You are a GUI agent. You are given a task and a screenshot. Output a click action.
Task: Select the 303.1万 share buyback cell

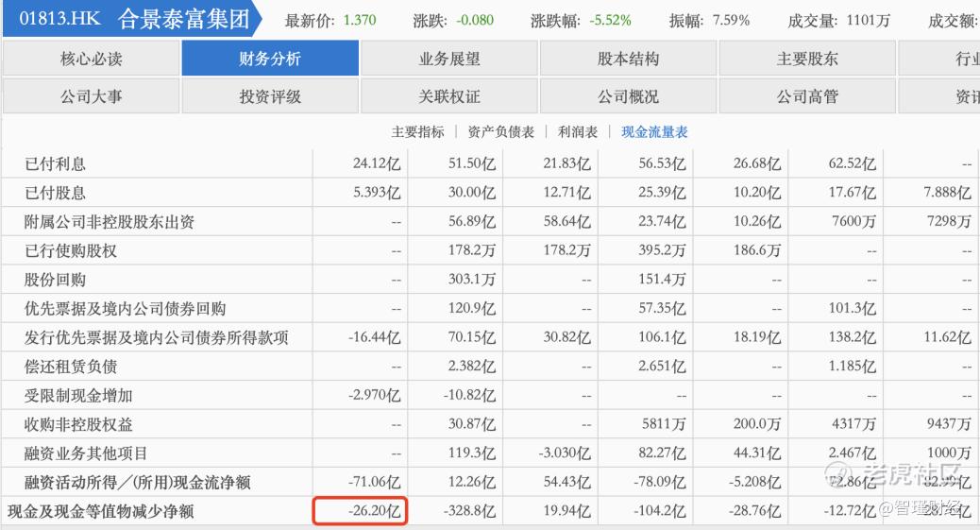coord(472,279)
